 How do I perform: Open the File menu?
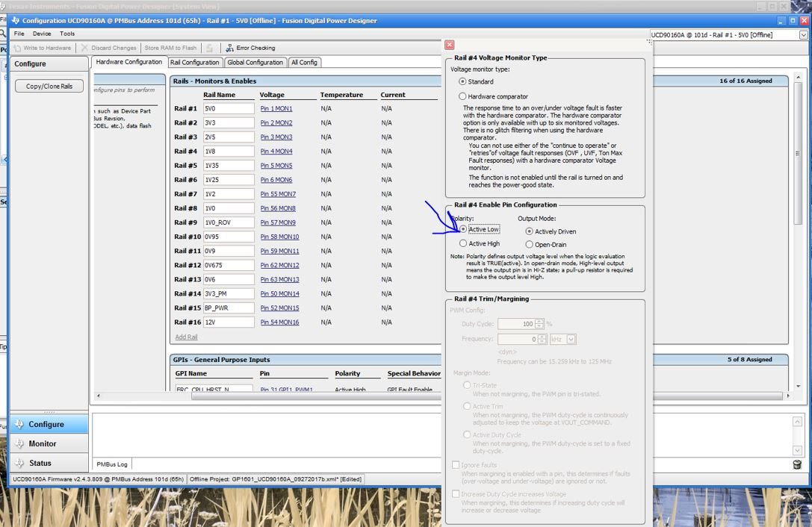pyautogui.click(x=19, y=34)
